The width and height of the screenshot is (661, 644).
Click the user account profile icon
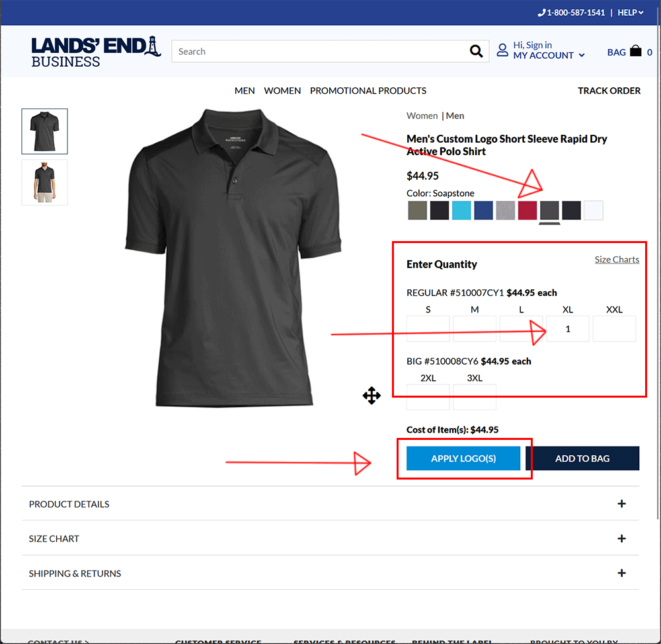pos(502,50)
